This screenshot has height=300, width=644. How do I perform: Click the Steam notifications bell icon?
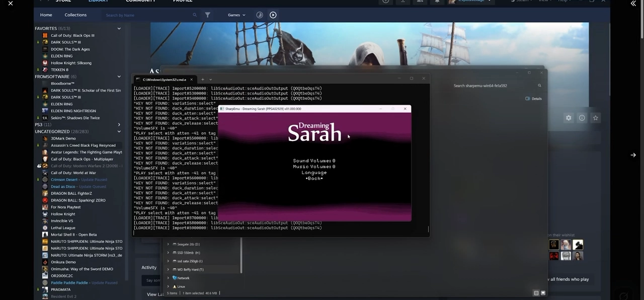click(x=437, y=1)
